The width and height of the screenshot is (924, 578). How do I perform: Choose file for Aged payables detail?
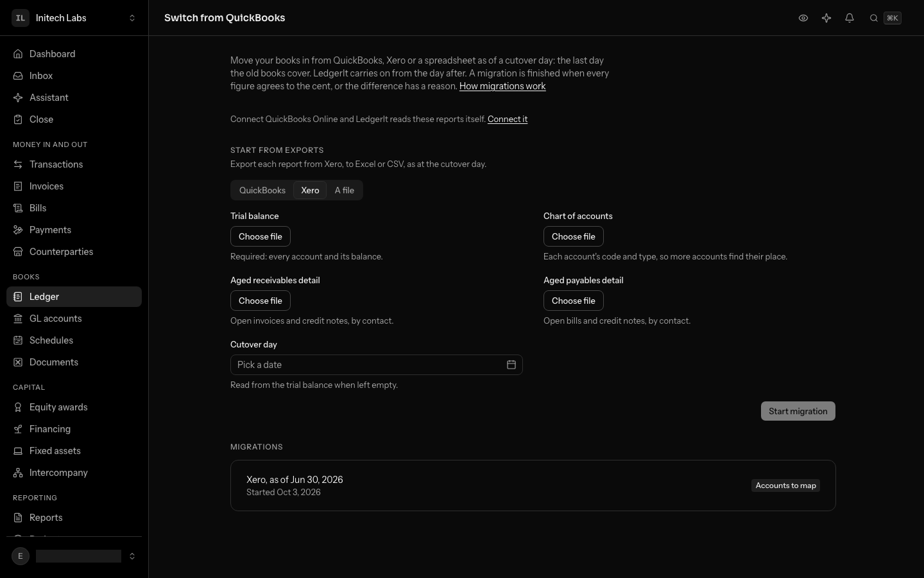point(574,301)
